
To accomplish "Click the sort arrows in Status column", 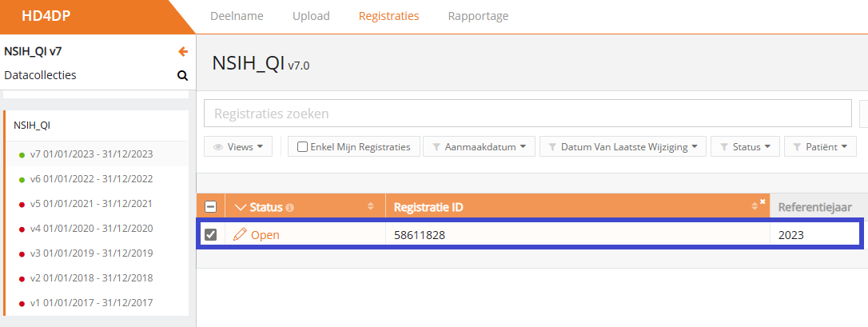I will click(x=370, y=207).
